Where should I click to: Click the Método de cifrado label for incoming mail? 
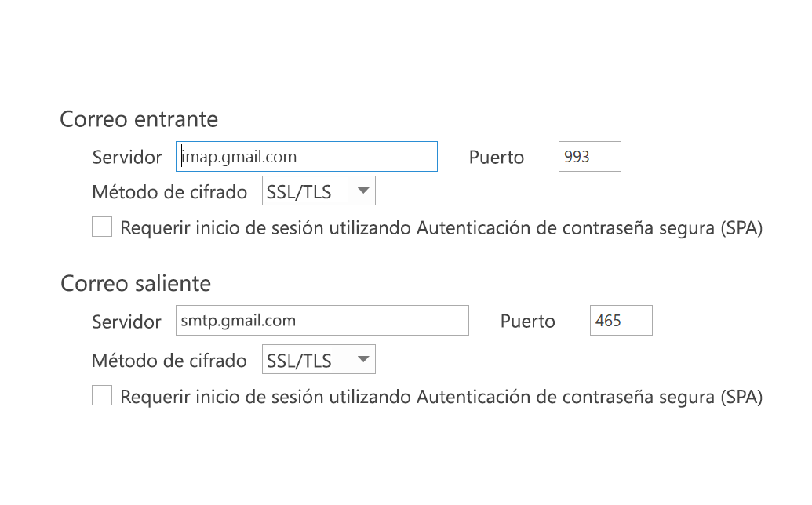tap(168, 191)
